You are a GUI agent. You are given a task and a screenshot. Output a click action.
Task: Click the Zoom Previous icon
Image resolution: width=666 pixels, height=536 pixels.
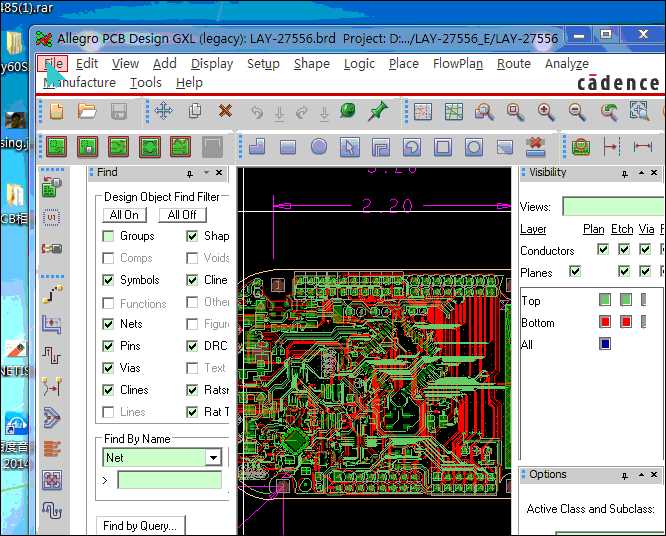click(608, 112)
